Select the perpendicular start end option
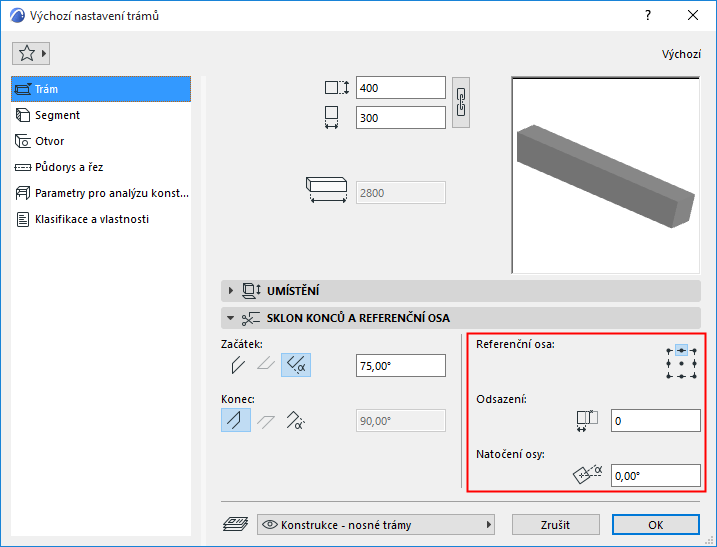The height and width of the screenshot is (547, 717). (x=238, y=365)
